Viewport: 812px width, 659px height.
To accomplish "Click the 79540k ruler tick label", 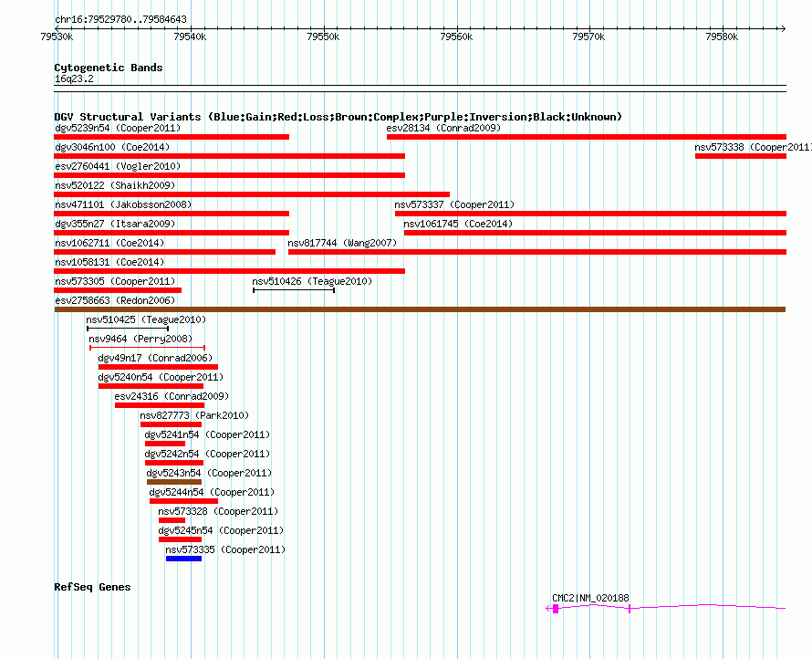I will 190,37.
